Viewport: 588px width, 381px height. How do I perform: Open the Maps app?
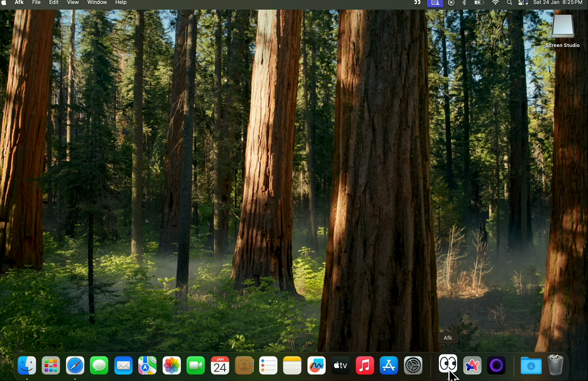147,365
